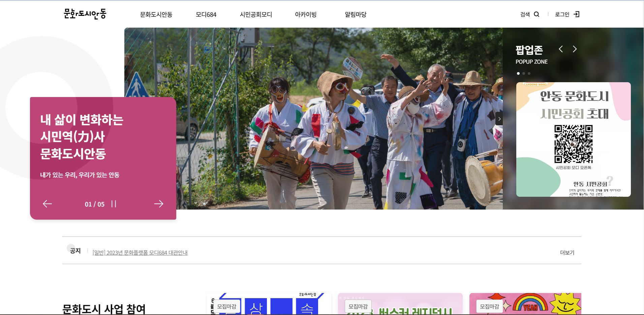Screen dimensions: 644x315
Task: Click the 팝업존 title
Action: click(529, 50)
